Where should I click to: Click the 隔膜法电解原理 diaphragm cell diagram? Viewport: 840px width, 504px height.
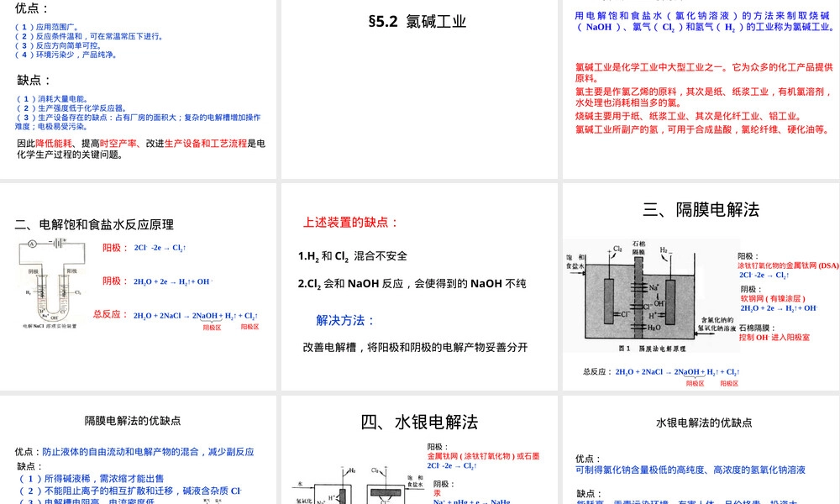tap(650, 296)
